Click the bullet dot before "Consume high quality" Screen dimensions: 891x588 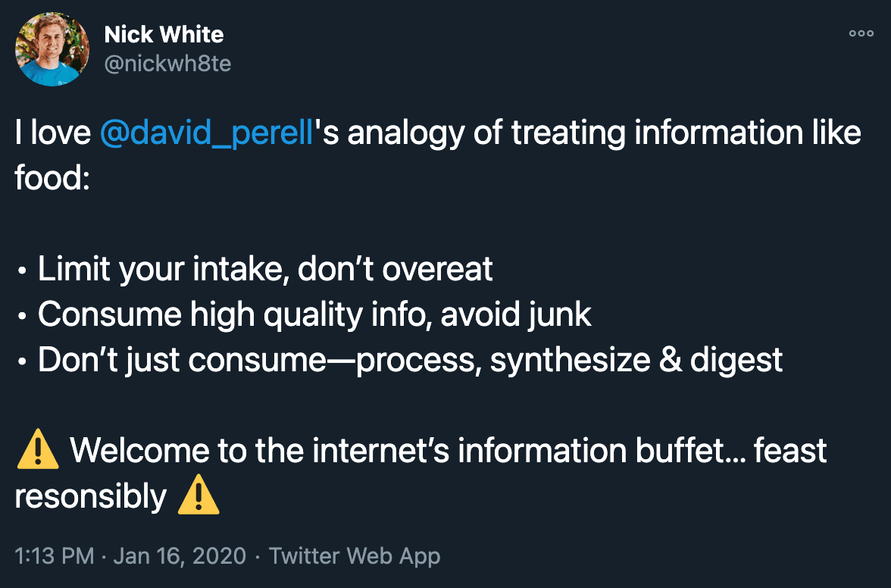21,315
